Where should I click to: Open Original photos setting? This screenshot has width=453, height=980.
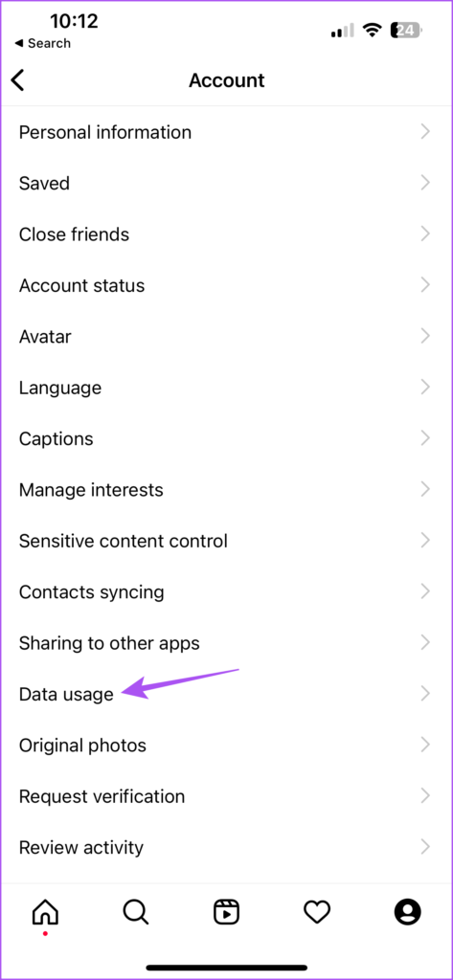pyautogui.click(x=226, y=745)
